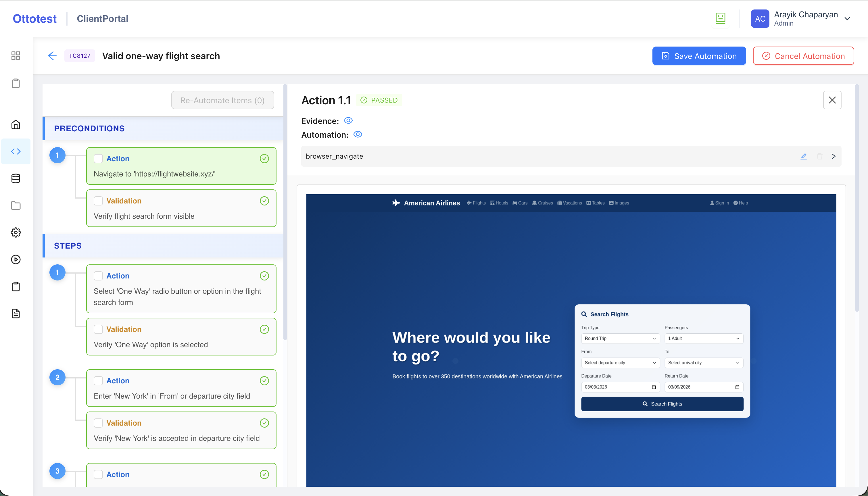868x496 pixels.
Task: Open the Arayik Chaparyan user dropdown
Action: [x=847, y=19]
